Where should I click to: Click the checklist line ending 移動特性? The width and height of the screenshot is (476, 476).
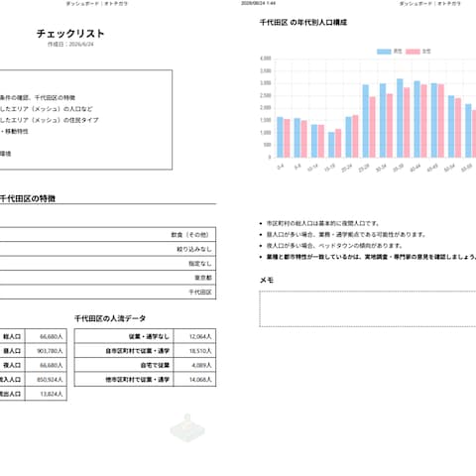click(x=14, y=131)
